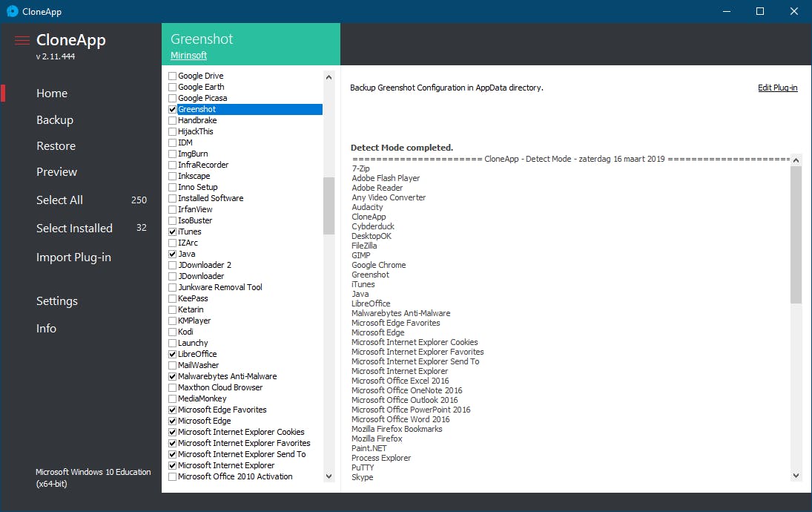
Task: Click the Edit Plug-in link
Action: click(x=777, y=88)
